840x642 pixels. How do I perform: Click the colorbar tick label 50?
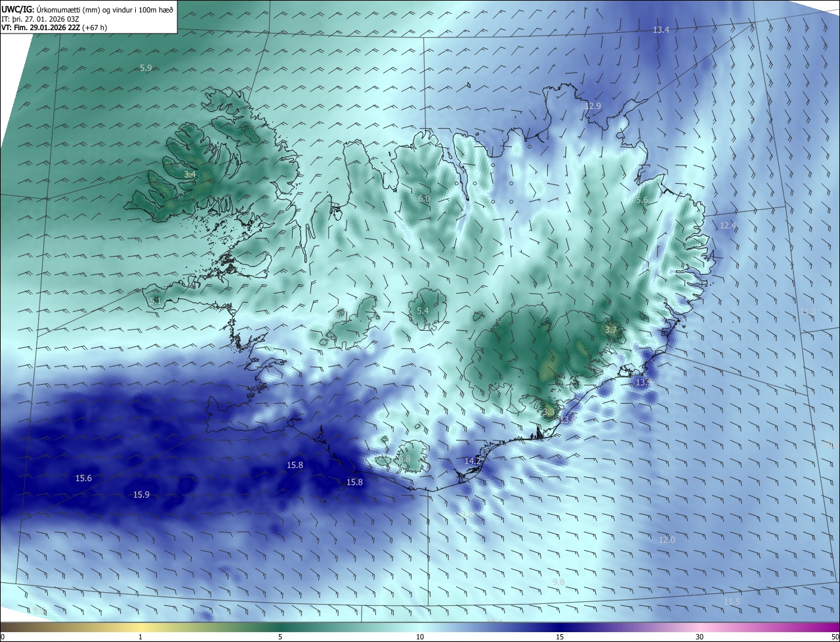[835, 637]
